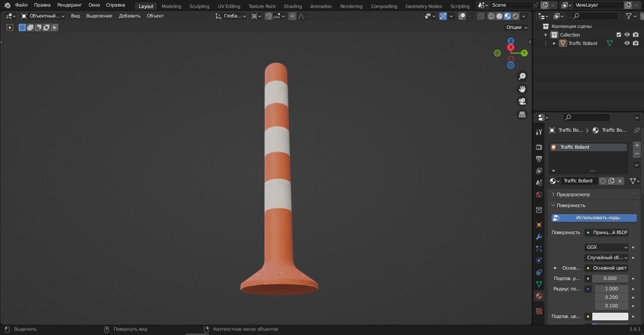The width and height of the screenshot is (644, 335).
Task: Open the Scene properties tab
Action: (x=539, y=182)
